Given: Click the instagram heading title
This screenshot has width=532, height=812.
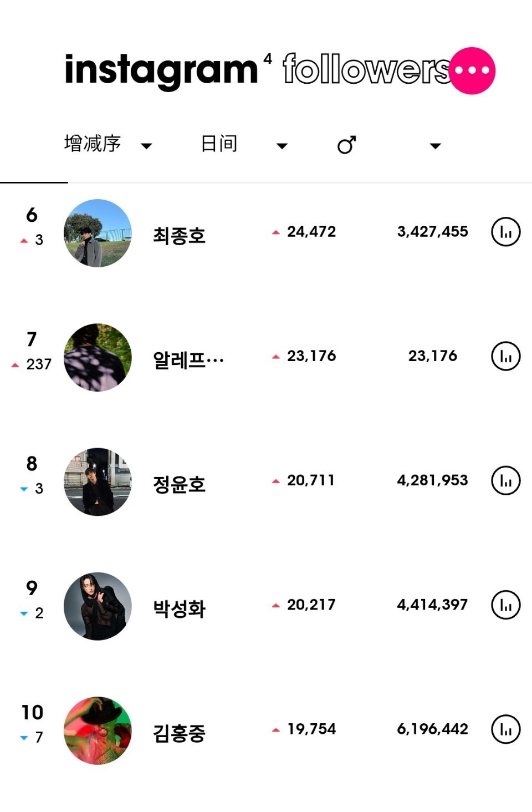Looking at the screenshot, I should pos(161,70).
